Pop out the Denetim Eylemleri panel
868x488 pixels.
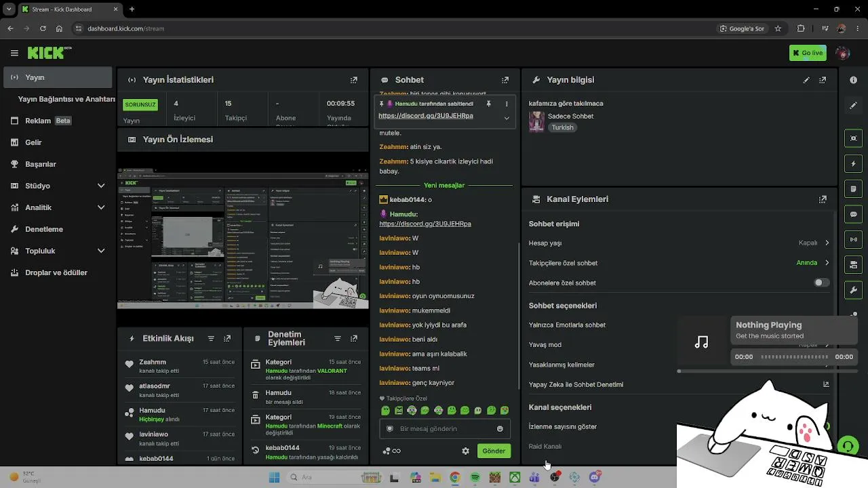click(353, 338)
